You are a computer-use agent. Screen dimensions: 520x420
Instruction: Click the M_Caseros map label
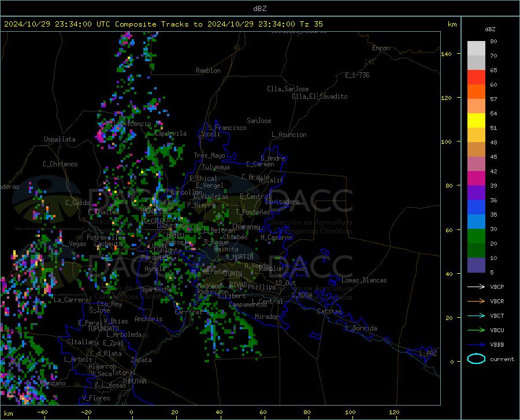click(x=276, y=237)
